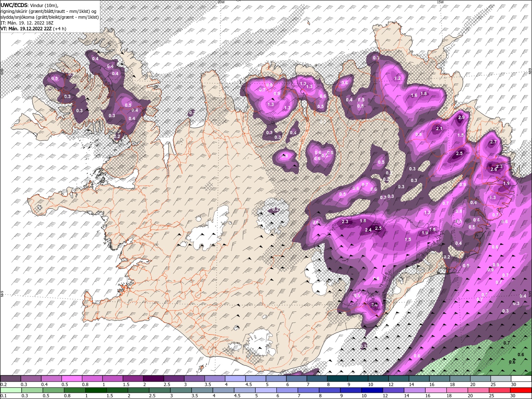Click the 2.7 snowfall value on the map
The height and width of the screenshot is (399, 532).
tap(493, 142)
